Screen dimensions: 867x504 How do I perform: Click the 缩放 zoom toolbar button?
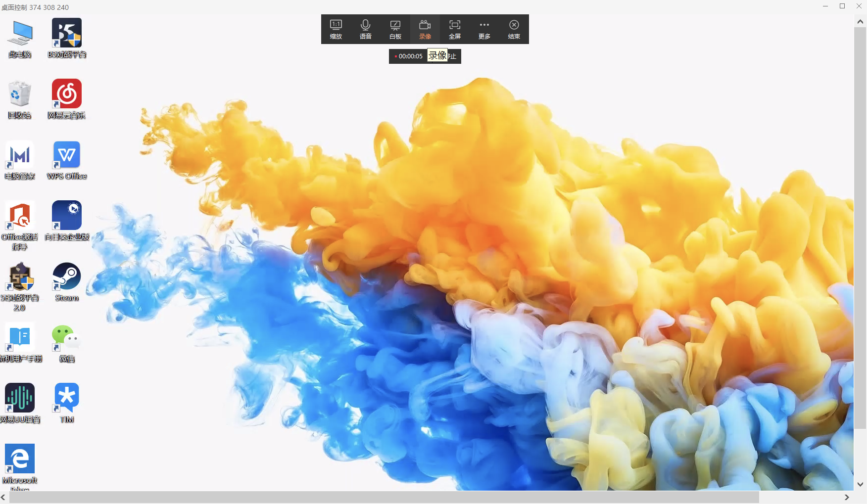point(336,29)
